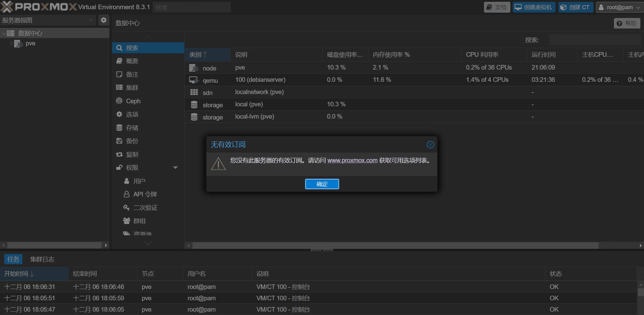Expand the pve tree node
The image size is (644, 315).
point(11,44)
